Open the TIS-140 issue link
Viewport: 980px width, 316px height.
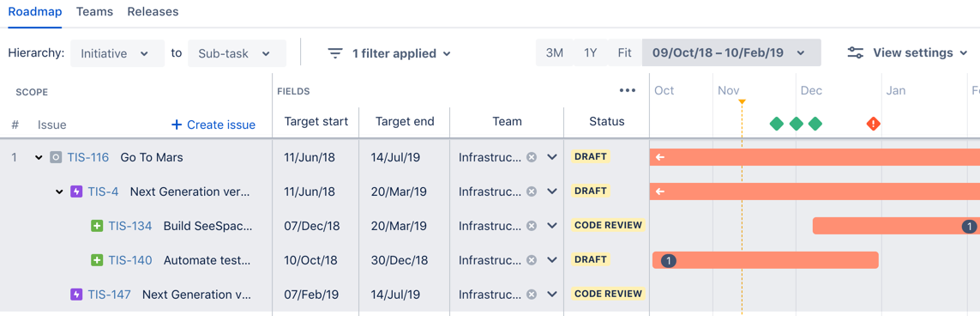(x=130, y=260)
